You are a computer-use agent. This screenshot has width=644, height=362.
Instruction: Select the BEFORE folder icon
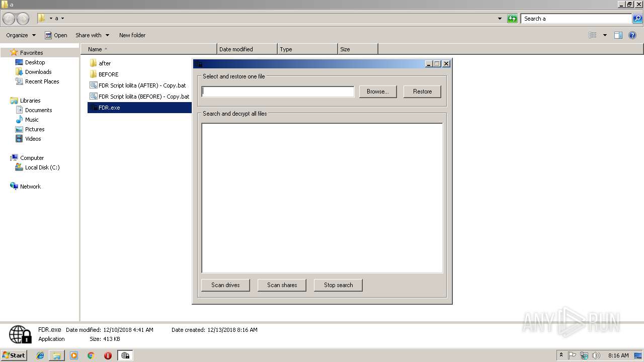point(93,74)
